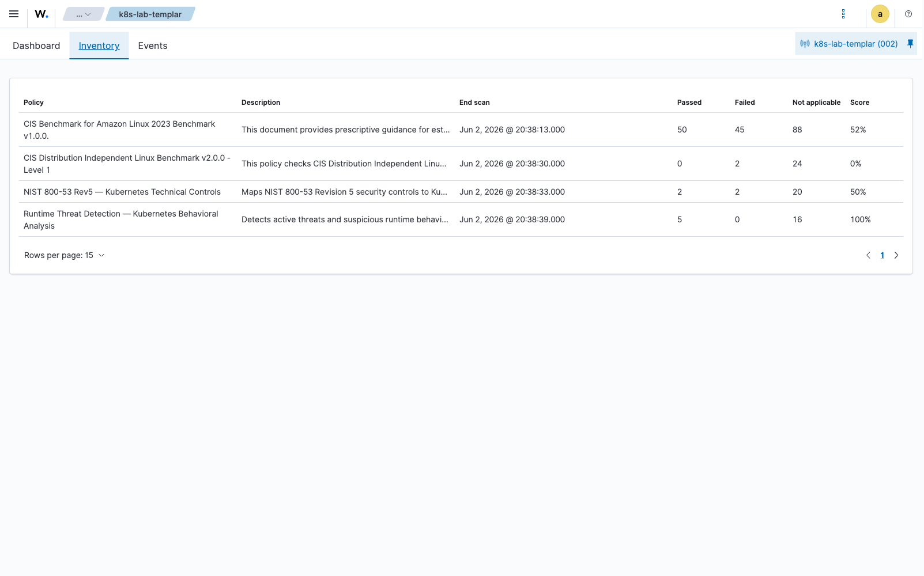Go to the next page arrow
The image size is (924, 576).
pyautogui.click(x=896, y=255)
